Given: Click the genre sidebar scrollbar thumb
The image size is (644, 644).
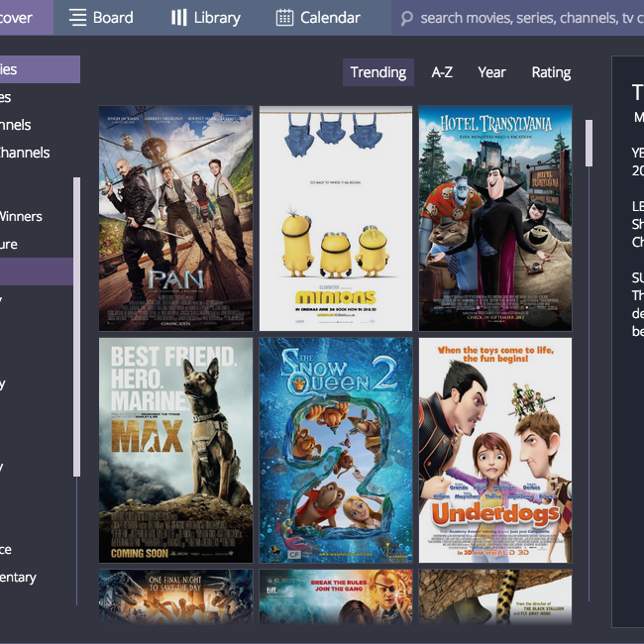Looking at the screenshot, I should click(77, 327).
